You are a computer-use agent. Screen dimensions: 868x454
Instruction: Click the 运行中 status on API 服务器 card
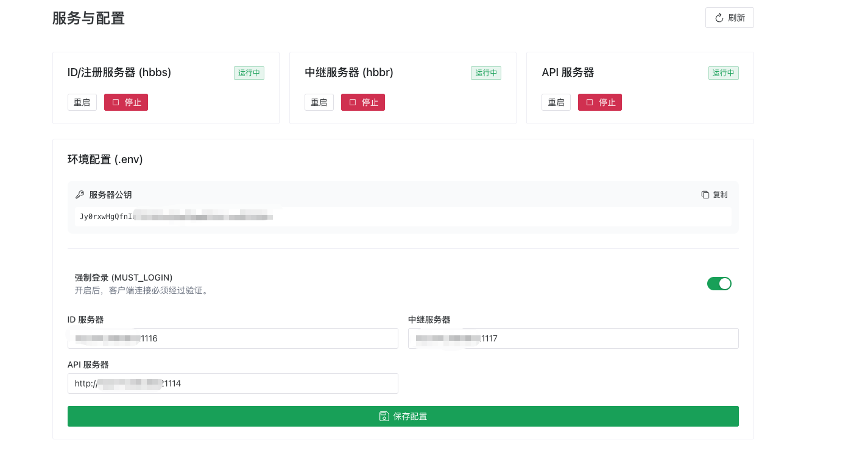[x=723, y=73]
